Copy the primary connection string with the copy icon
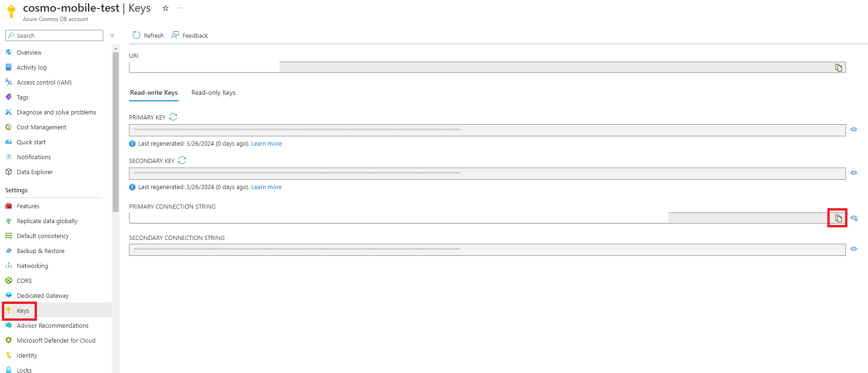The image size is (868, 373). tap(837, 218)
